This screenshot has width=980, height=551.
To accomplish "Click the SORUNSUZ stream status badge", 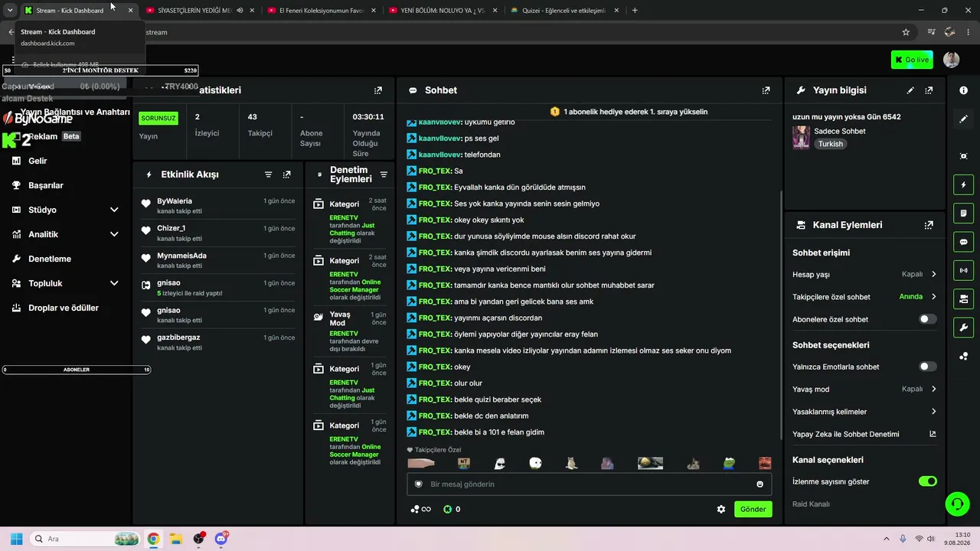I will [x=158, y=119].
